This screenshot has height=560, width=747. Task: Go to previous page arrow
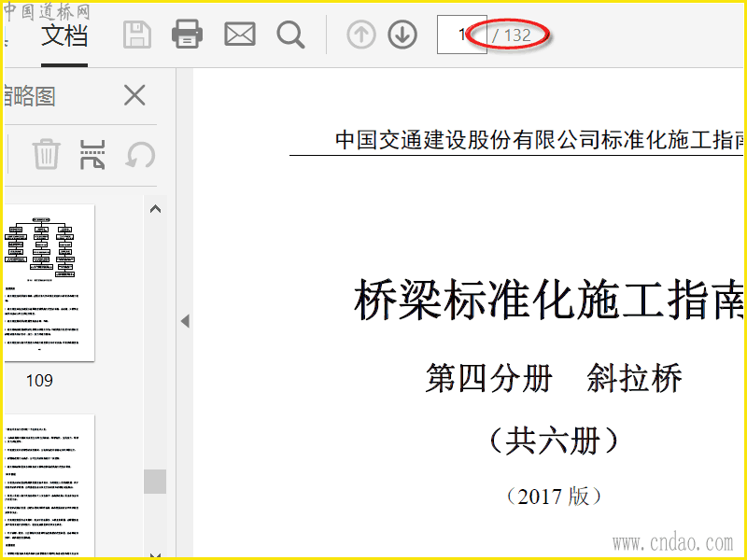coord(361,35)
